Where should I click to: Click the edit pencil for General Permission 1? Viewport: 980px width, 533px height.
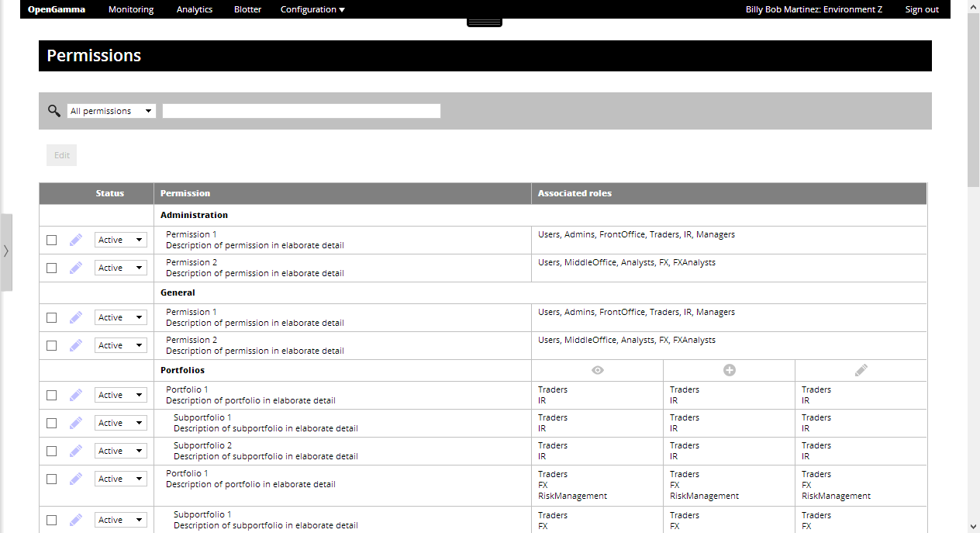[x=75, y=317]
